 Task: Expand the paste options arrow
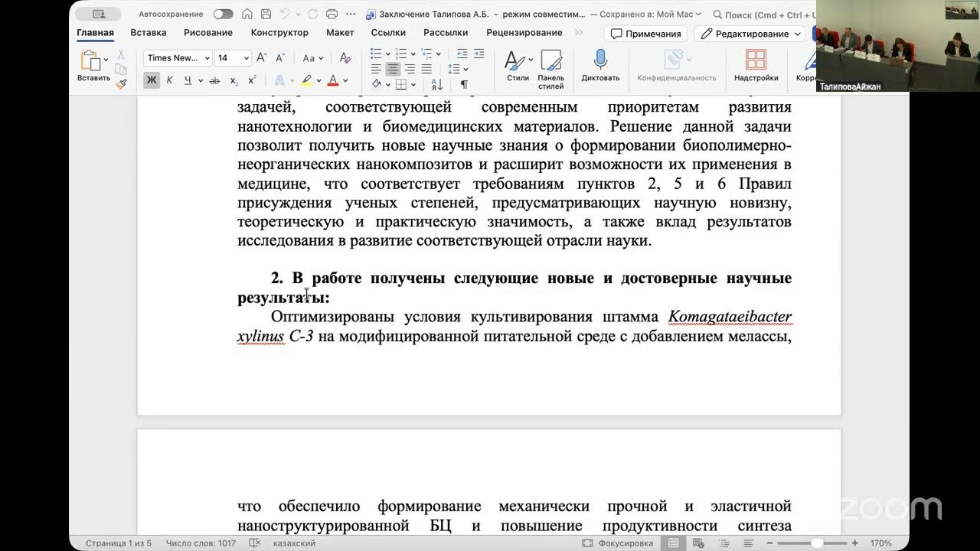[106, 60]
